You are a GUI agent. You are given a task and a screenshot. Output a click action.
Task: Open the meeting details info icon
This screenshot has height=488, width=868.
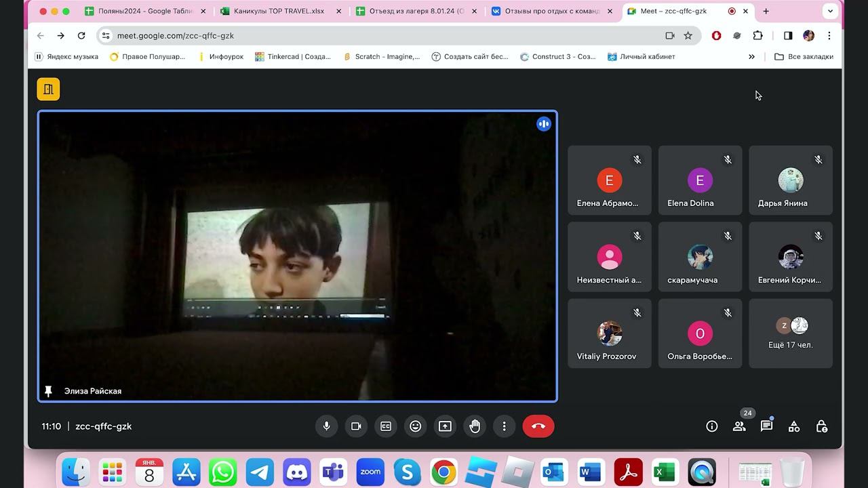[711, 426]
